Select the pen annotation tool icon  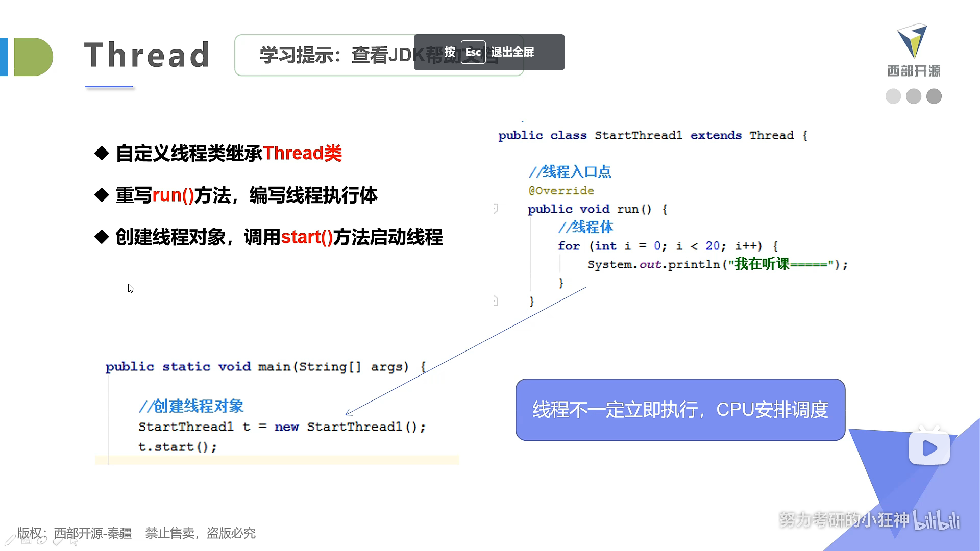click(10, 540)
